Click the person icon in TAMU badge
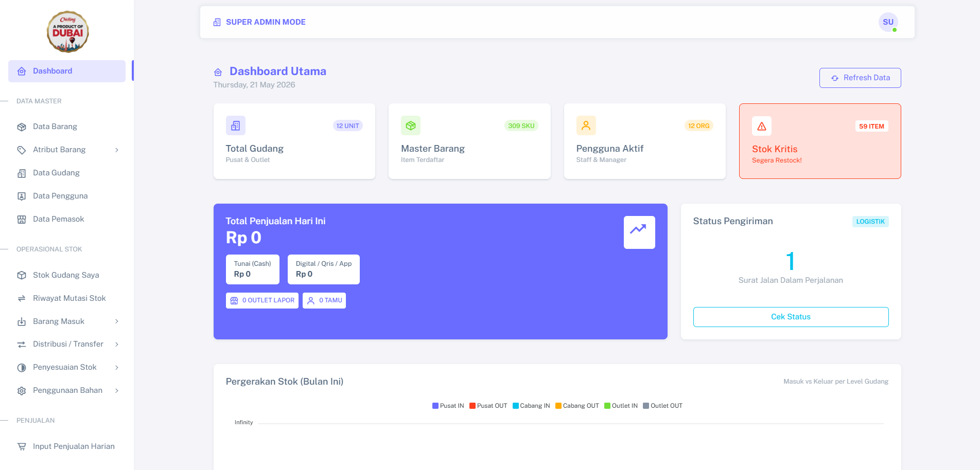 (311, 301)
